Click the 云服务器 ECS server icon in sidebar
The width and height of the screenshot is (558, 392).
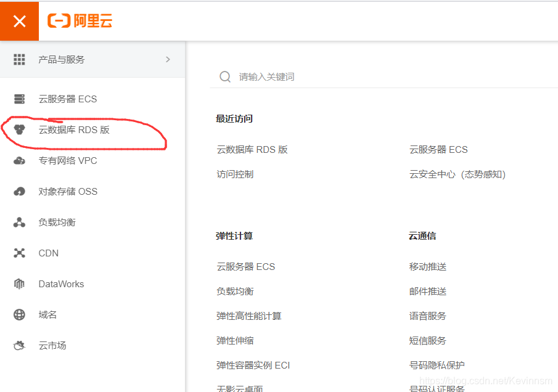pos(19,99)
